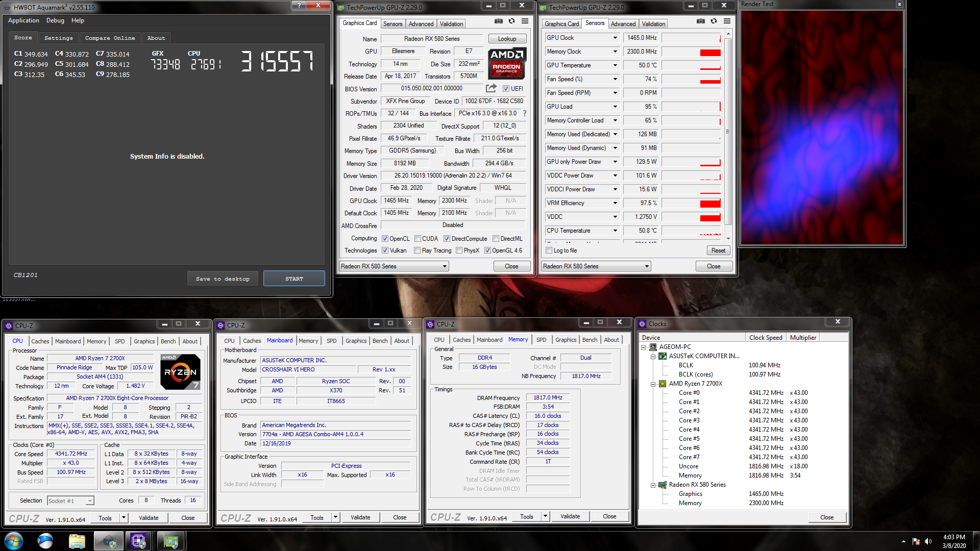Click Save to desktop button
The width and height of the screenshot is (980, 551).
point(223,279)
